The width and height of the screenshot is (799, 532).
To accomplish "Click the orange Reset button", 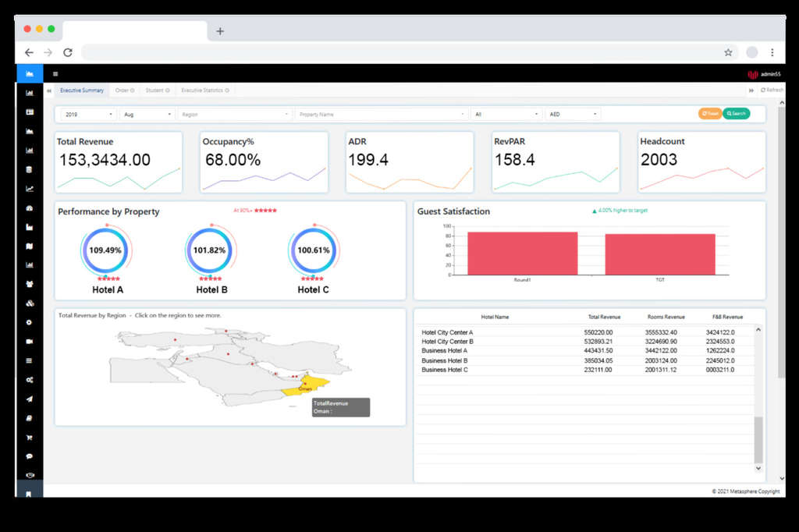I will (x=709, y=113).
